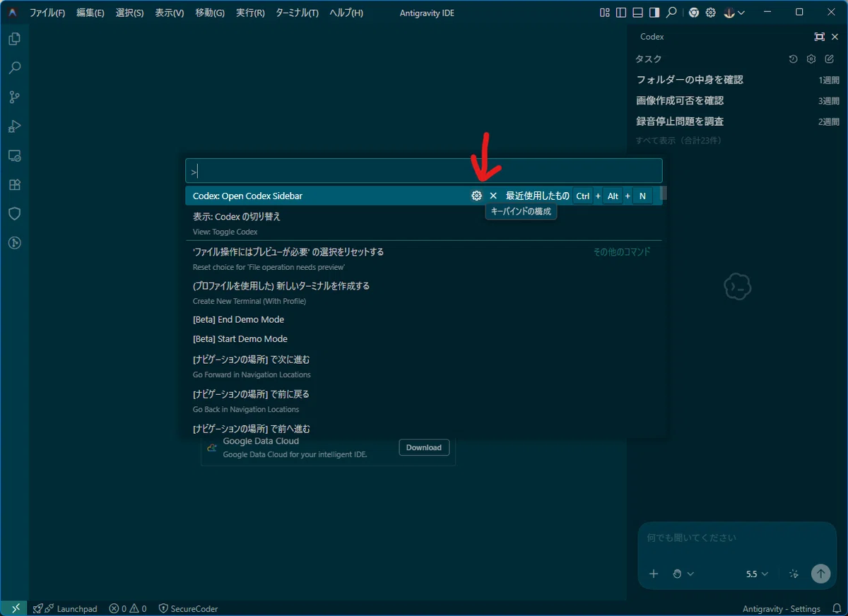Select the [Beta] Start Demo Mode command
The width and height of the screenshot is (848, 616).
point(423,339)
